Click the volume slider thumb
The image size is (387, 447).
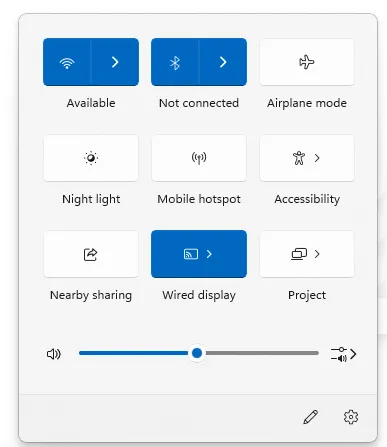click(x=197, y=353)
